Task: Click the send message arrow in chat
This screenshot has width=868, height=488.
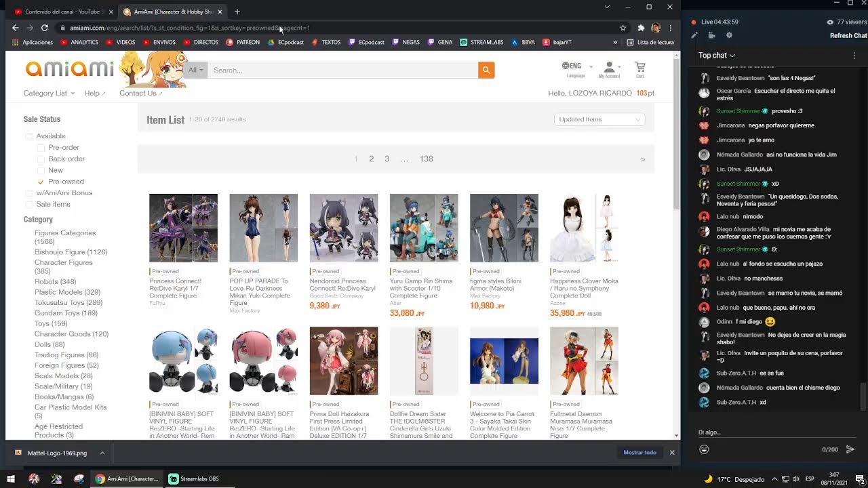Action: (x=850, y=449)
